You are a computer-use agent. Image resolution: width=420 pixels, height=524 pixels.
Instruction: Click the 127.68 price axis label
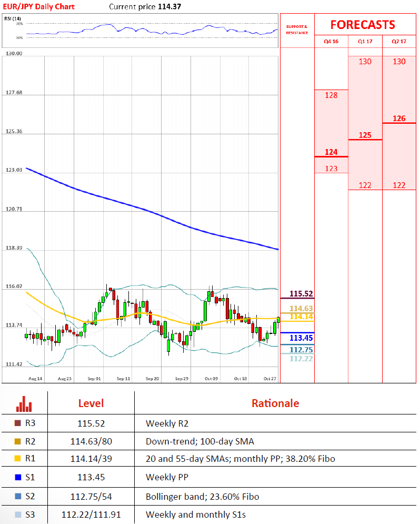pyautogui.click(x=14, y=92)
